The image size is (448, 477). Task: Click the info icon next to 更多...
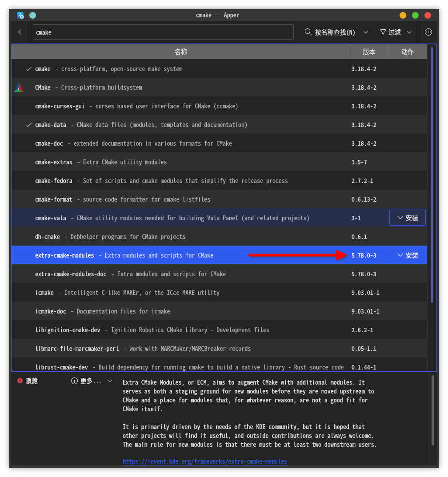pyautogui.click(x=74, y=381)
